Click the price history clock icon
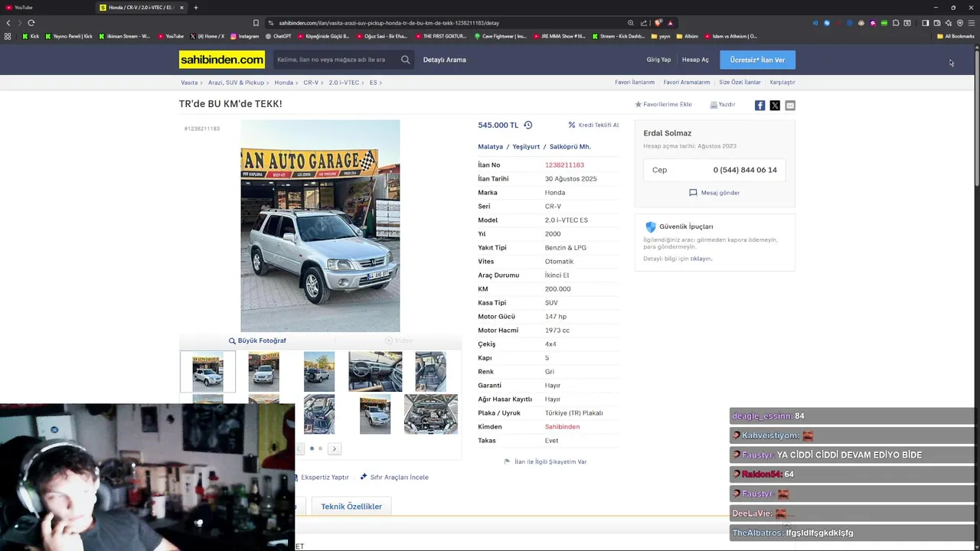Viewport: 980px width, 551px height. coord(528,125)
